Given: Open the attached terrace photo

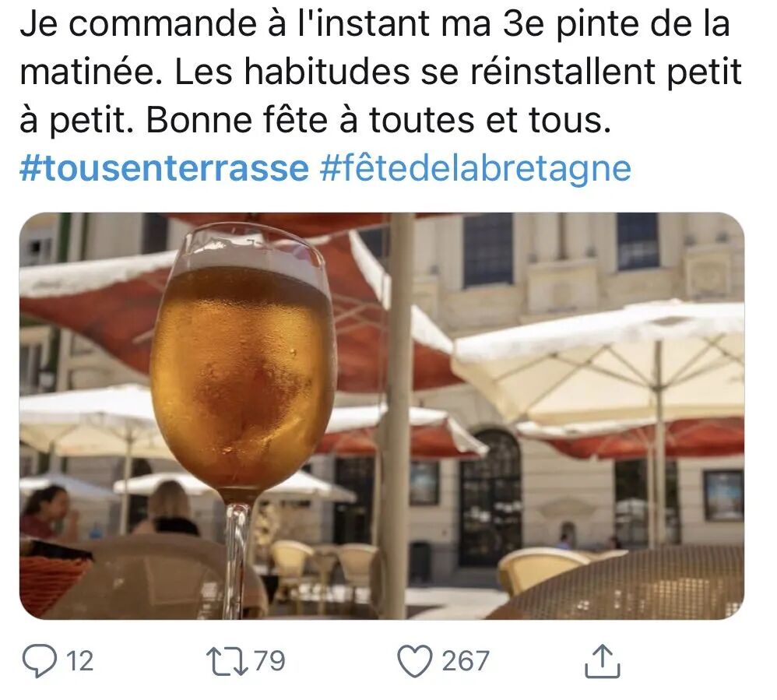Looking at the screenshot, I should pyautogui.click(x=381, y=416).
